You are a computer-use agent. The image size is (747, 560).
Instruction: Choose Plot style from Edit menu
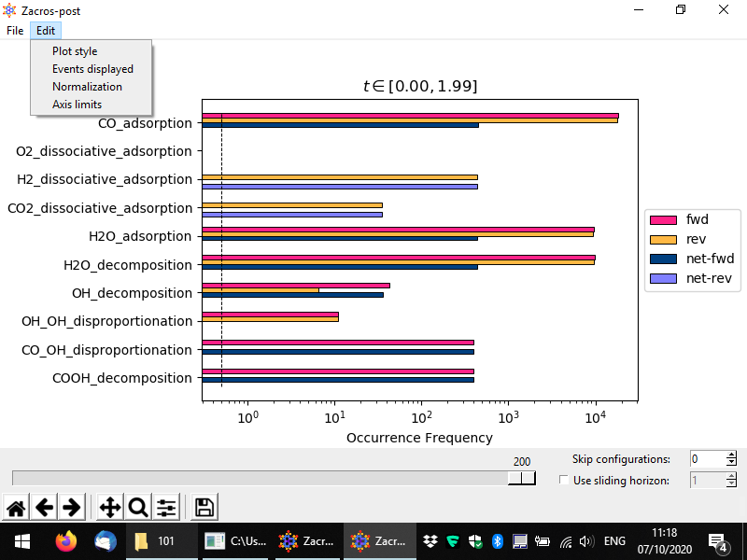point(75,51)
